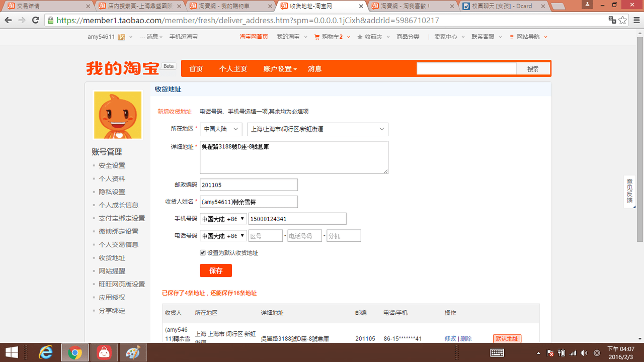Viewport: 644px width, 362px height.
Task: Close the 交易详情 tab
Action: point(88,6)
